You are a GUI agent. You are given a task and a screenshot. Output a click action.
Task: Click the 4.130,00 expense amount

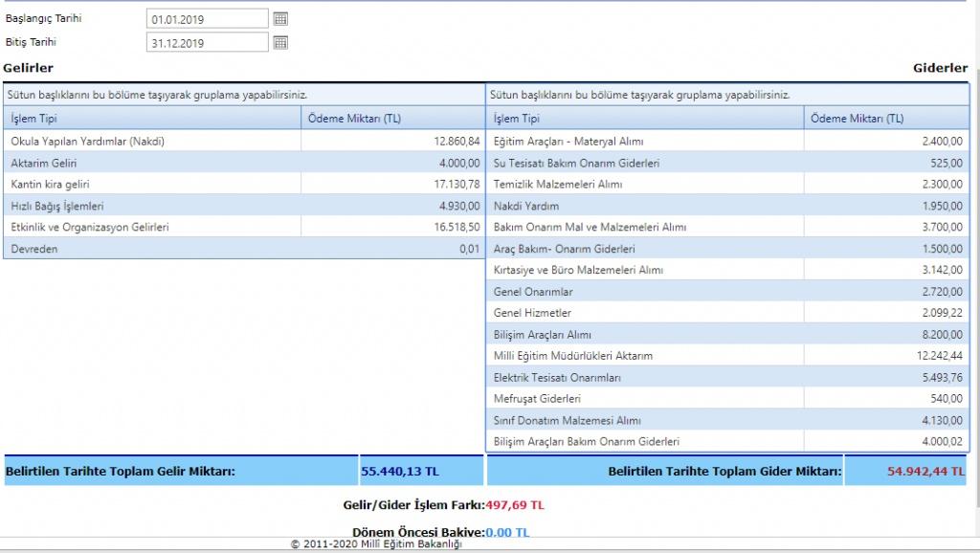pos(942,420)
